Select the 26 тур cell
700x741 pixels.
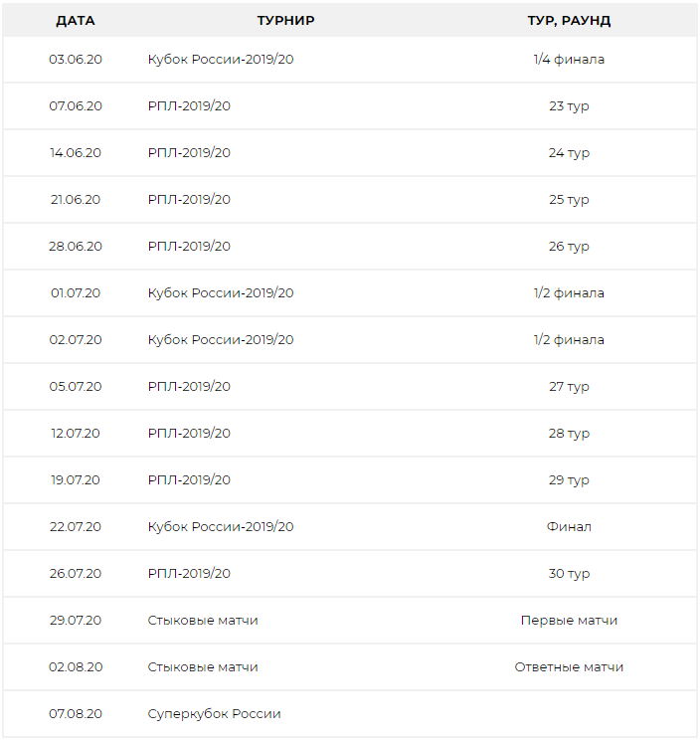click(569, 247)
